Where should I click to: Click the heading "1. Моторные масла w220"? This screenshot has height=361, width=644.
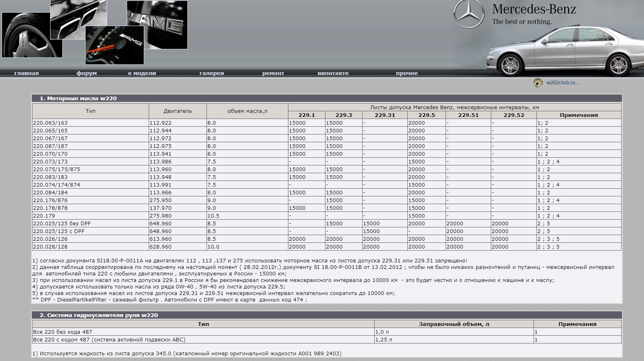78,98
